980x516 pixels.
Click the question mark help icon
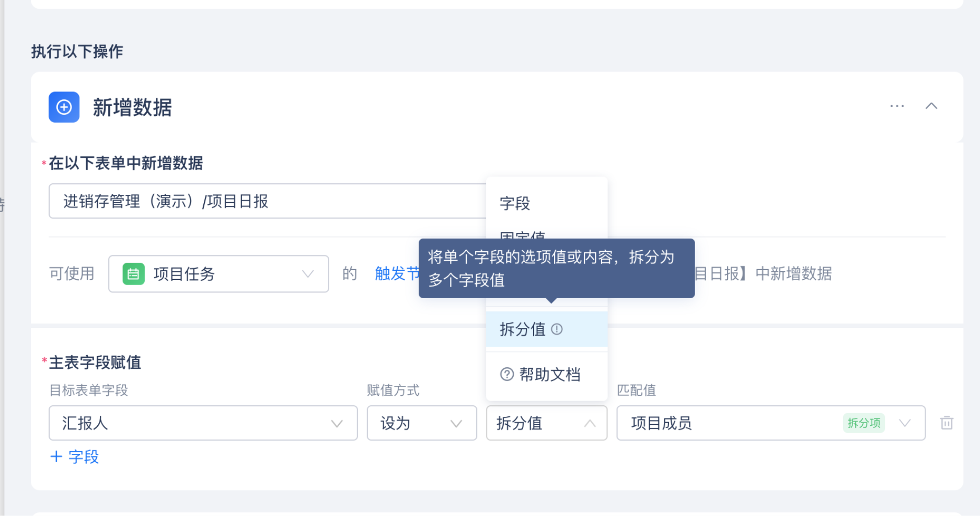click(507, 374)
